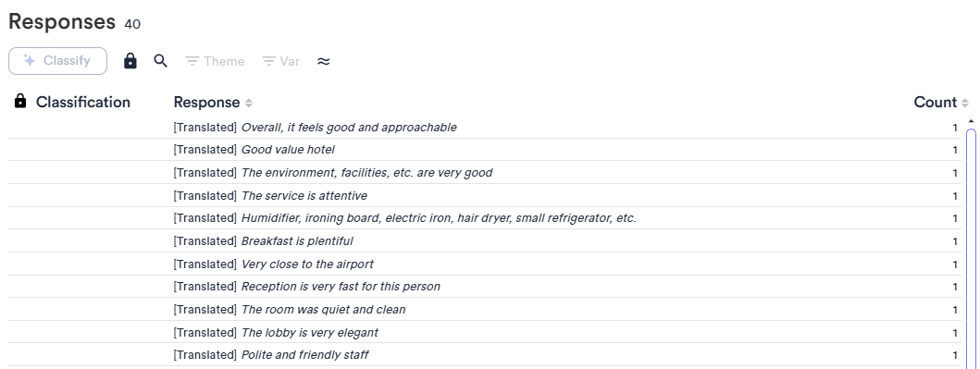
Task: Click the sparkle icon on Classify
Action: (29, 60)
